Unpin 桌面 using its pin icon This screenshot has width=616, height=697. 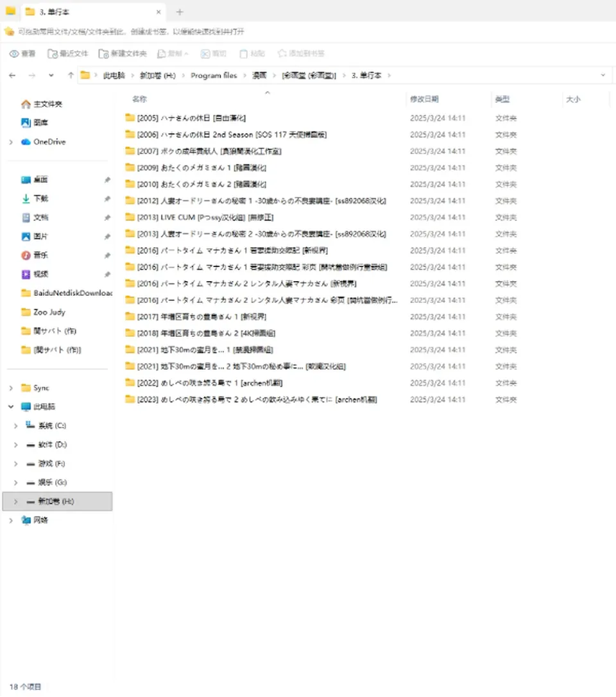coord(107,180)
